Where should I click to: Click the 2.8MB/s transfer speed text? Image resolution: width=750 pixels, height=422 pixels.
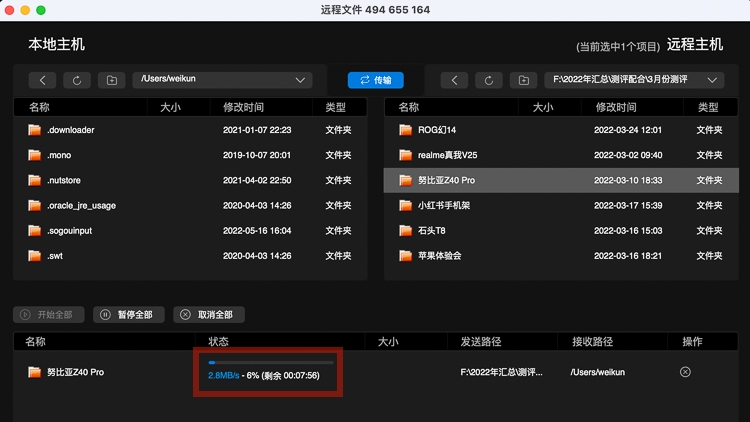pos(223,376)
